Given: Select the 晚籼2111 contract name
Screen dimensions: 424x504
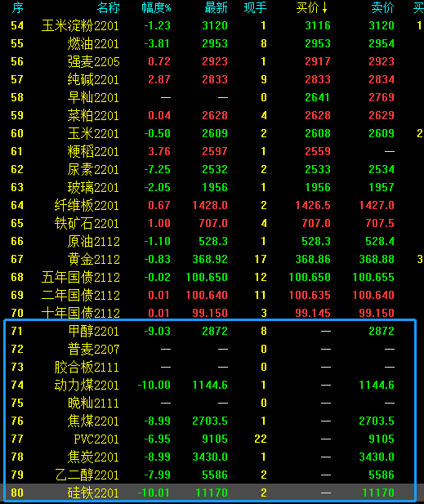Looking at the screenshot, I should 93,403.
